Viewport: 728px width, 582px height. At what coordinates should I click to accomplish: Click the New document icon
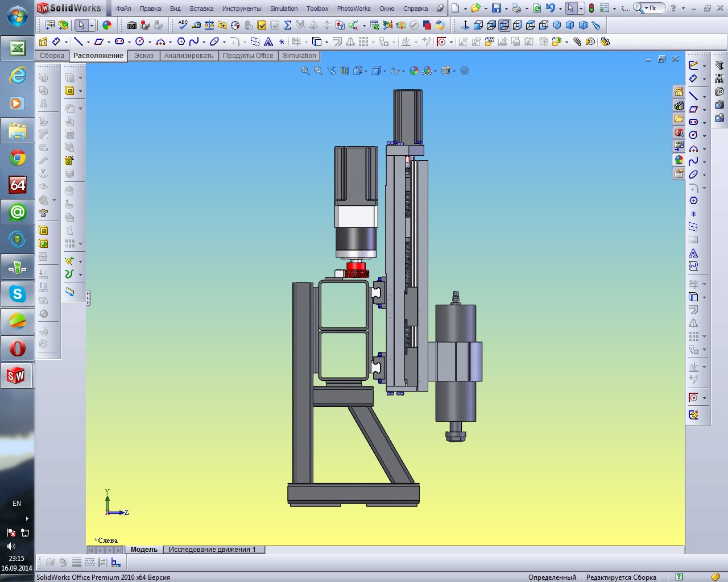click(456, 8)
